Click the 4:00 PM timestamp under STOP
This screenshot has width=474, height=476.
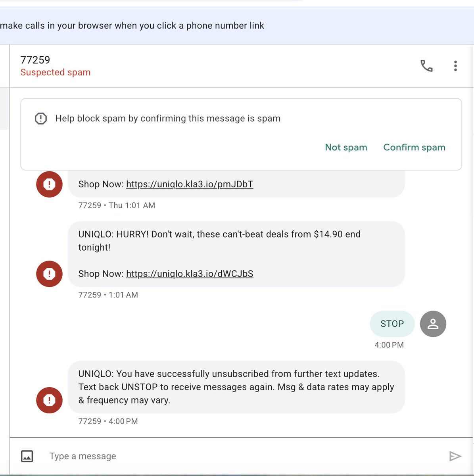coord(389,345)
